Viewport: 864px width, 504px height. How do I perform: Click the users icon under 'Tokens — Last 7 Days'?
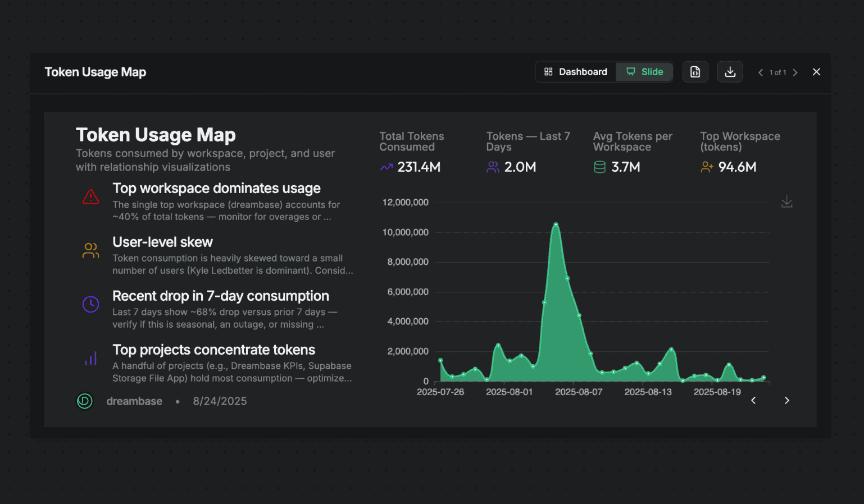(493, 167)
